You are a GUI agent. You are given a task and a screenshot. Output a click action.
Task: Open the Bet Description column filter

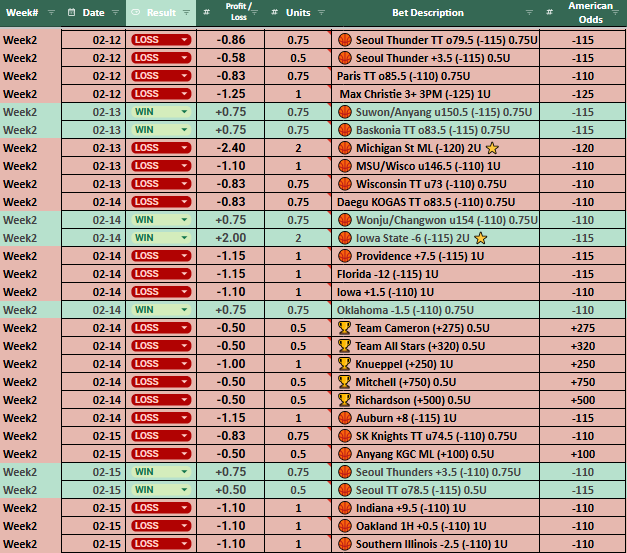[x=529, y=13]
